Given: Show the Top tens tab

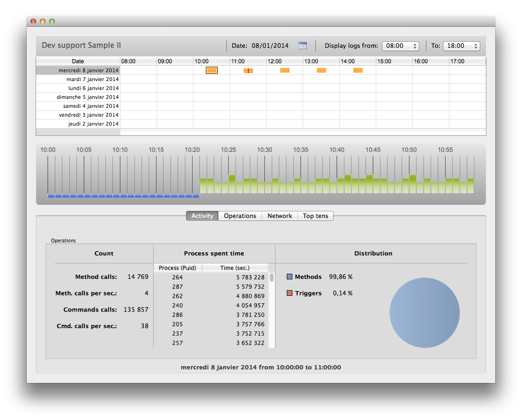Looking at the screenshot, I should (x=315, y=216).
